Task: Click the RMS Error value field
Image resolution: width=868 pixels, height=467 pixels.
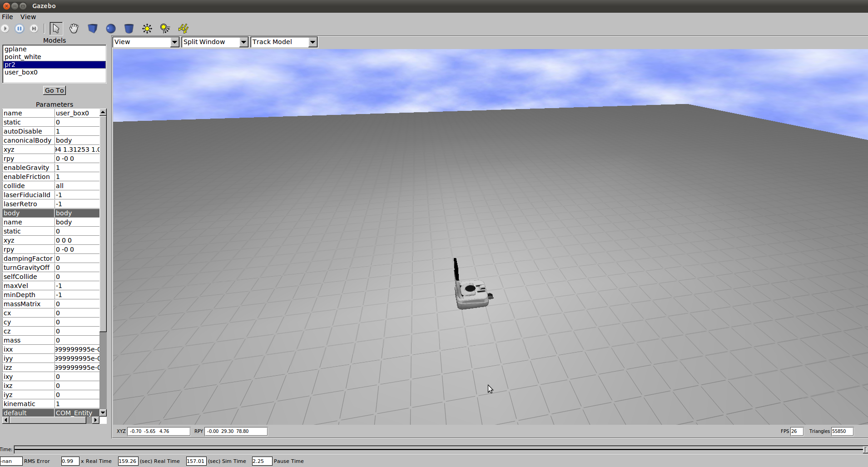Action: pos(11,461)
